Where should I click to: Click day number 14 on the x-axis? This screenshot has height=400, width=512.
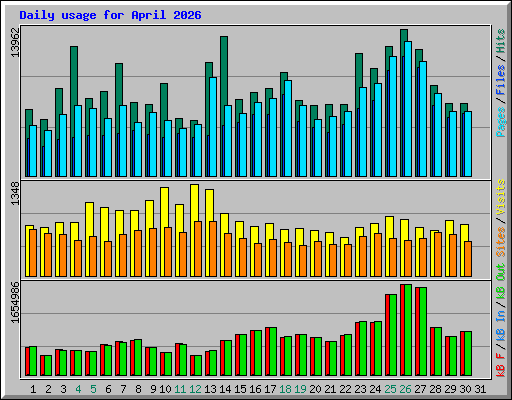pyautogui.click(x=225, y=389)
